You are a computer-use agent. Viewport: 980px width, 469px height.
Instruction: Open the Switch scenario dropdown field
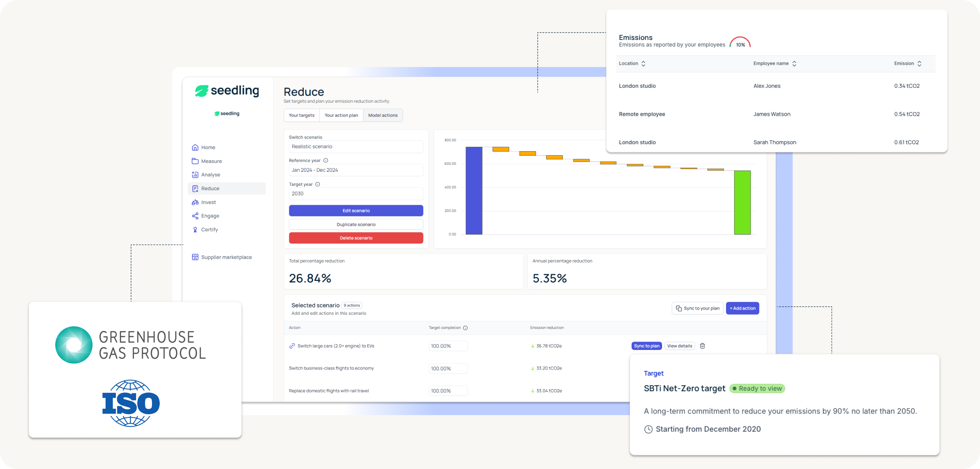coord(356,146)
